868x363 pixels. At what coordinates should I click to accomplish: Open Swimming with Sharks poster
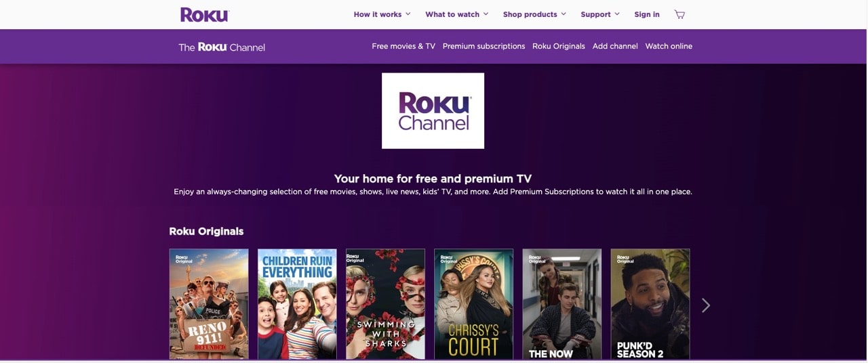tap(385, 304)
